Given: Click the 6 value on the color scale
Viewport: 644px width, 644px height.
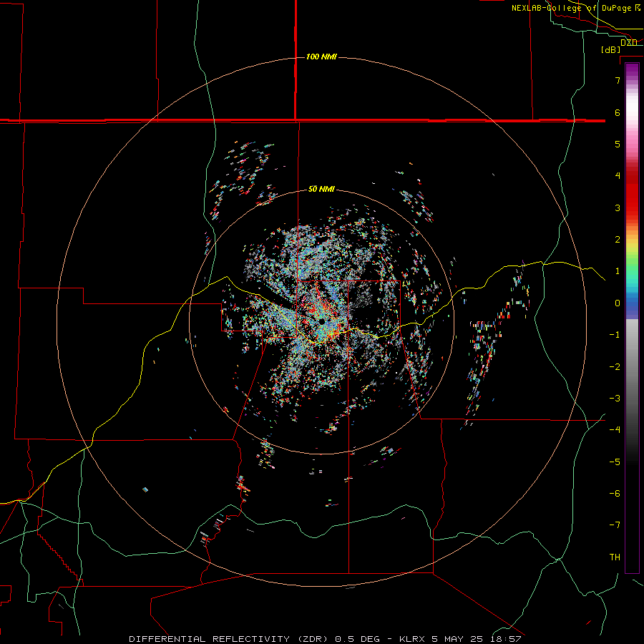Looking at the screenshot, I should (x=618, y=112).
